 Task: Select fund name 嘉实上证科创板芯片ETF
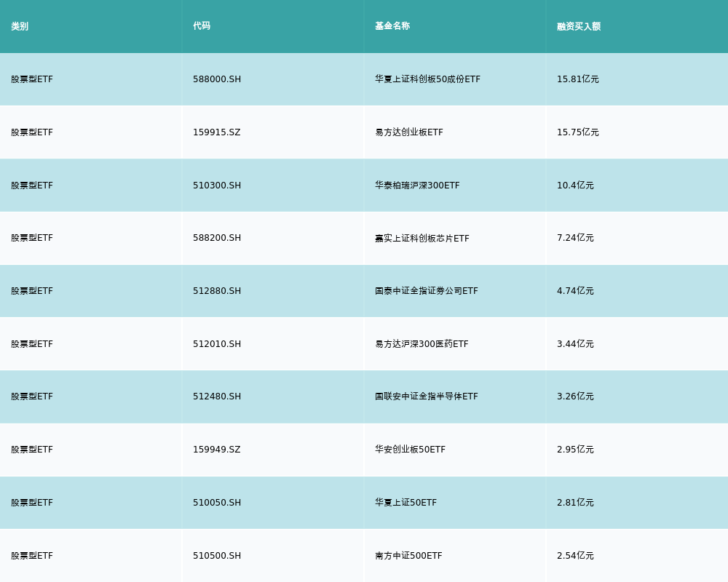422,238
